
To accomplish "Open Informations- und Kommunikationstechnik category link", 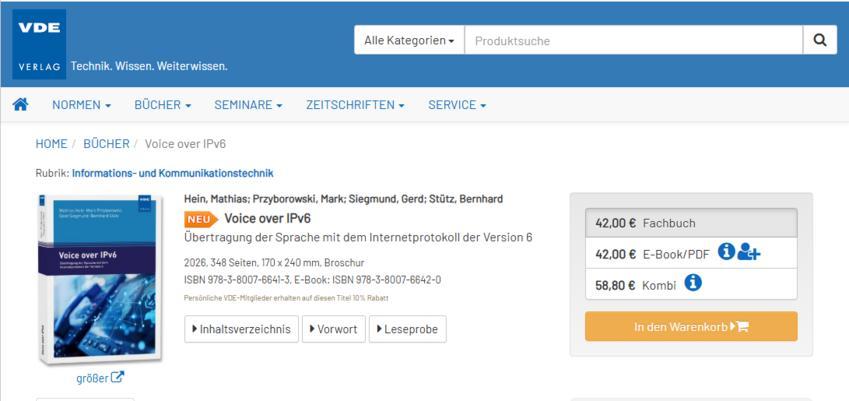I will pyautogui.click(x=172, y=173).
